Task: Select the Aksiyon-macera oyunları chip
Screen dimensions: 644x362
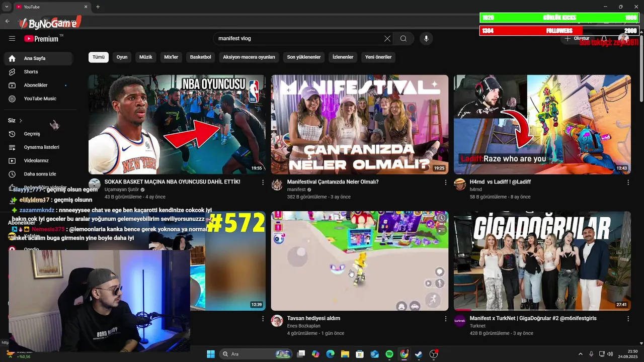Action: coord(249,57)
